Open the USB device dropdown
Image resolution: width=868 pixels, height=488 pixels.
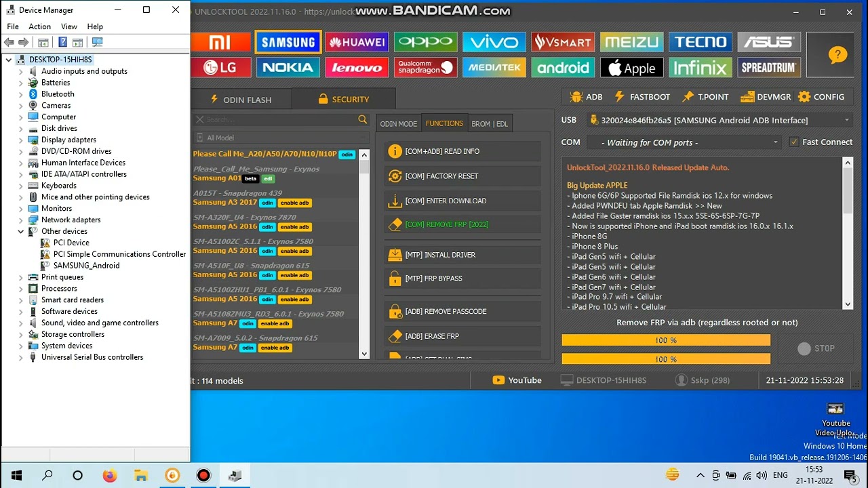click(719, 120)
